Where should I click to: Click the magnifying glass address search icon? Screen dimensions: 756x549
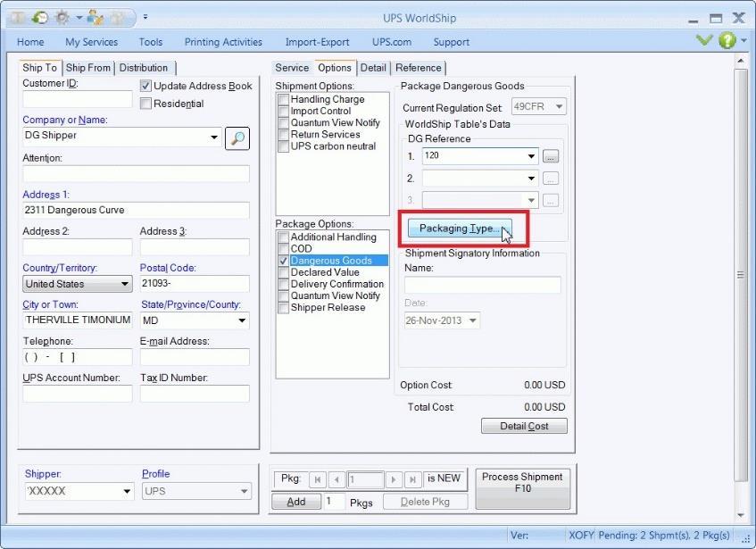(x=237, y=138)
